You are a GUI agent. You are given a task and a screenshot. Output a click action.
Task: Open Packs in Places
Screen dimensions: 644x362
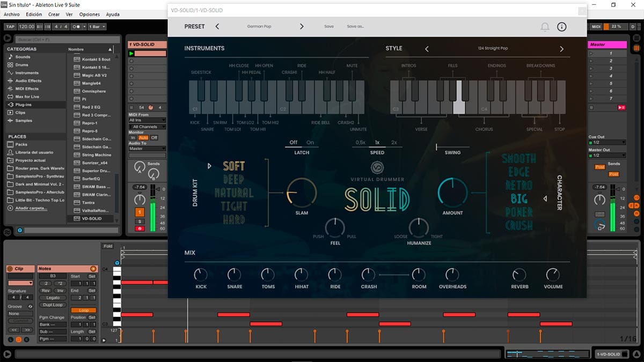click(x=21, y=144)
